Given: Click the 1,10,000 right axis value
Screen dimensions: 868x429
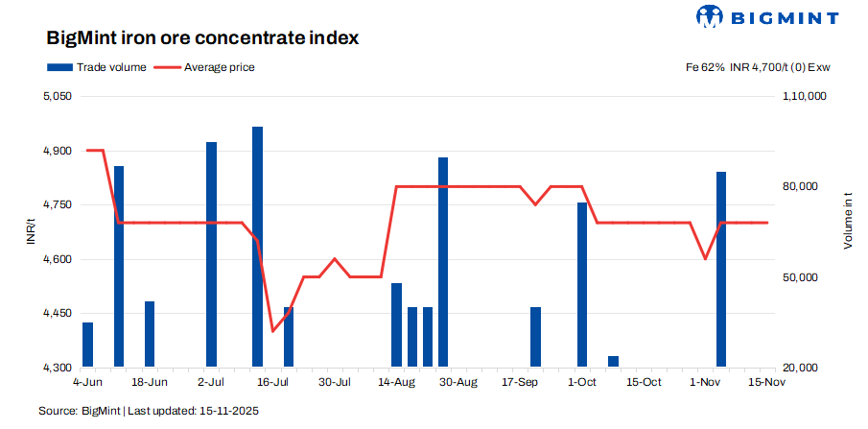Looking at the screenshot, I should point(806,97).
